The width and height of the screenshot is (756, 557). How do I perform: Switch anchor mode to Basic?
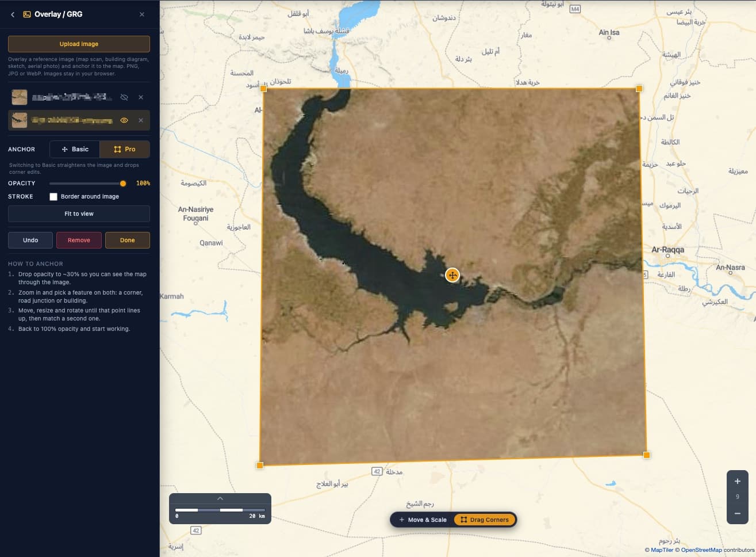pyautogui.click(x=75, y=149)
